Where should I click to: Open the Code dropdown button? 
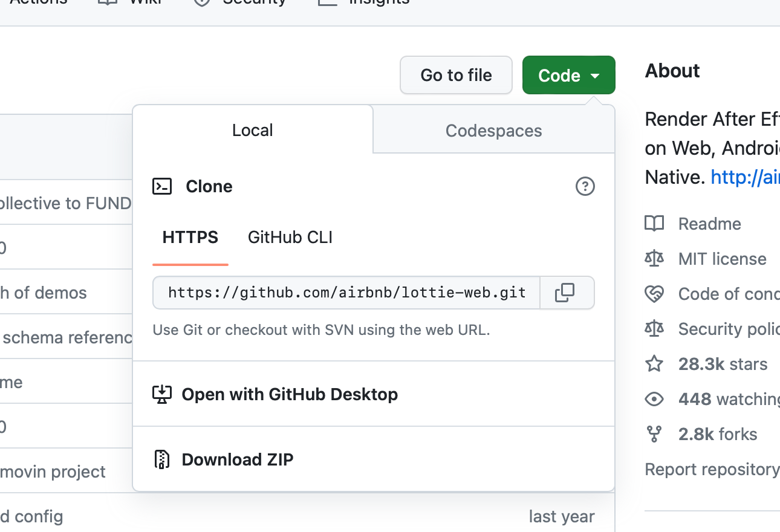[x=568, y=75]
